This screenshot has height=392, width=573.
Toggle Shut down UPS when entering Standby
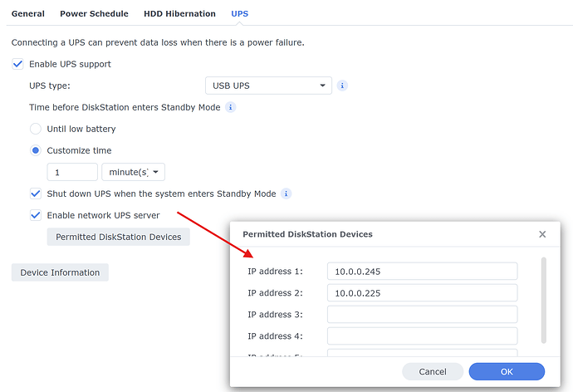(x=36, y=194)
